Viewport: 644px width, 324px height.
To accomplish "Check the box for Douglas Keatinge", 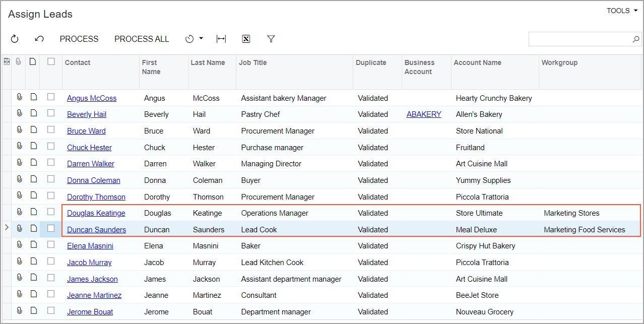I will (51, 212).
